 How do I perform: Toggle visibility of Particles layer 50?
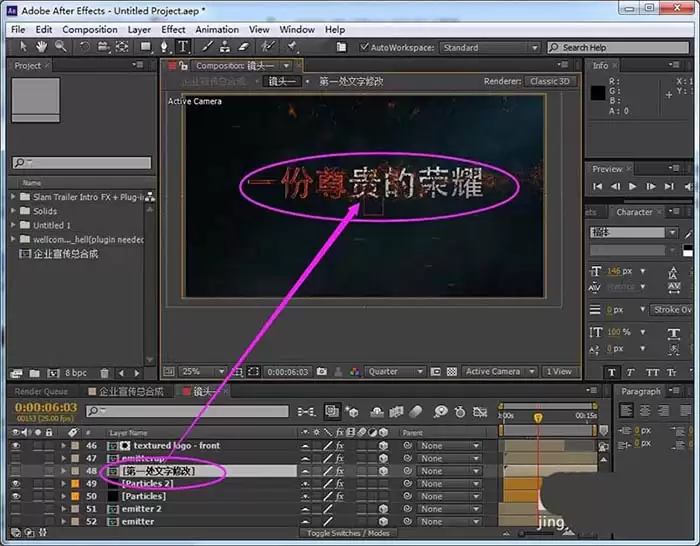pyautogui.click(x=16, y=496)
